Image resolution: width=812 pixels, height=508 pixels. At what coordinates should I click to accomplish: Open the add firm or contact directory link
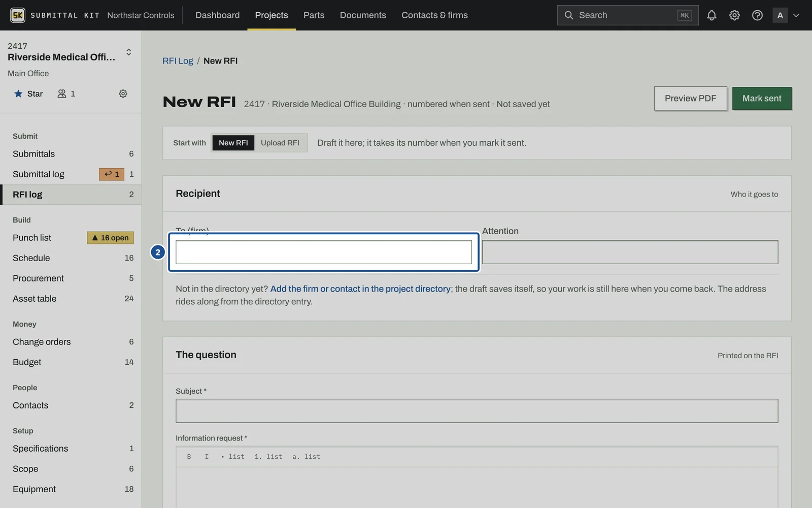click(x=360, y=289)
